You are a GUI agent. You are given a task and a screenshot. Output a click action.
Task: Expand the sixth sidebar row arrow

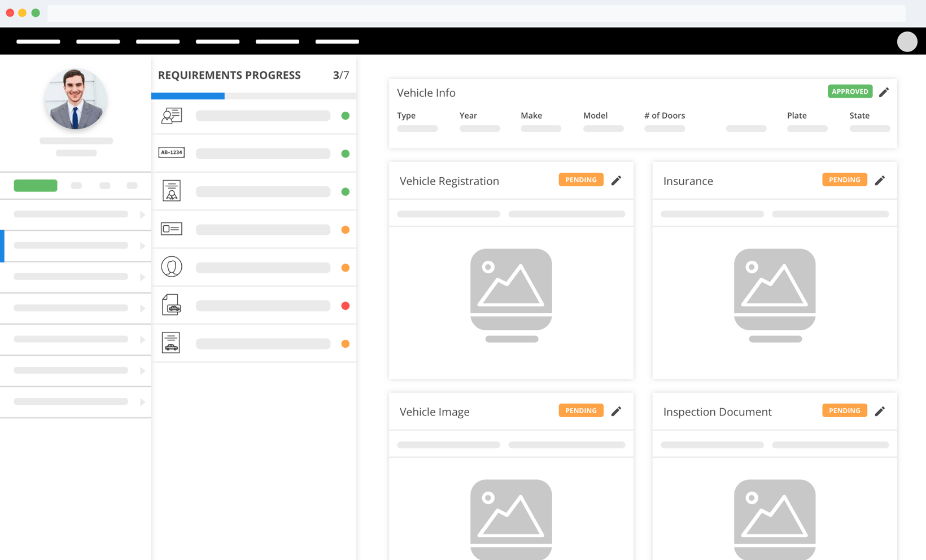142,371
